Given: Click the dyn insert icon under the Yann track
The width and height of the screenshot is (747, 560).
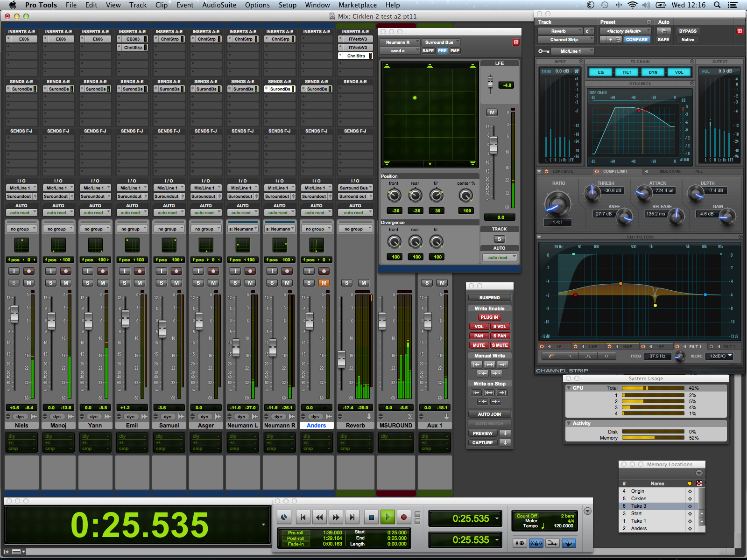Looking at the screenshot, I should (x=95, y=416).
